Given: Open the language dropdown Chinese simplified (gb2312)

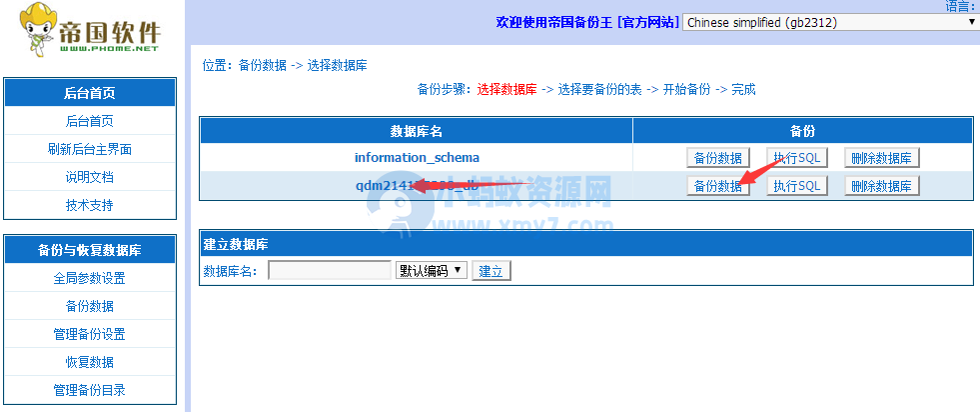Looking at the screenshot, I should click(x=829, y=23).
